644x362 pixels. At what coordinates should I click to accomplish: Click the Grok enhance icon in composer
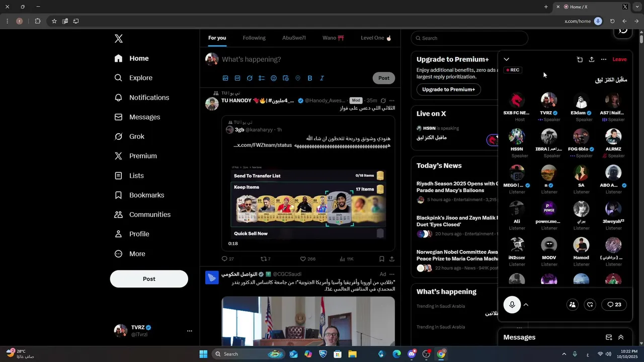(250, 78)
